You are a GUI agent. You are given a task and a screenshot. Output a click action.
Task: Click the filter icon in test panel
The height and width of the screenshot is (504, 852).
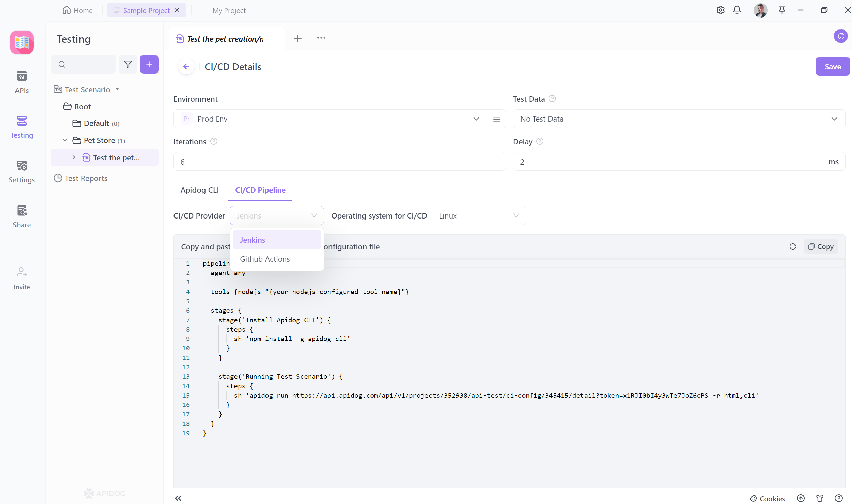point(128,64)
